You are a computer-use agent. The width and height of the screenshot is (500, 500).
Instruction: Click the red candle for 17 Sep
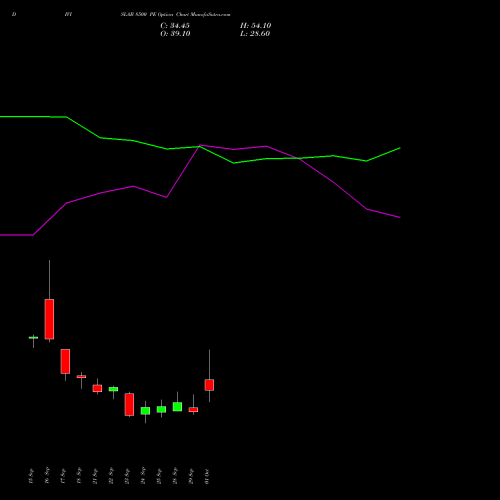point(65,361)
